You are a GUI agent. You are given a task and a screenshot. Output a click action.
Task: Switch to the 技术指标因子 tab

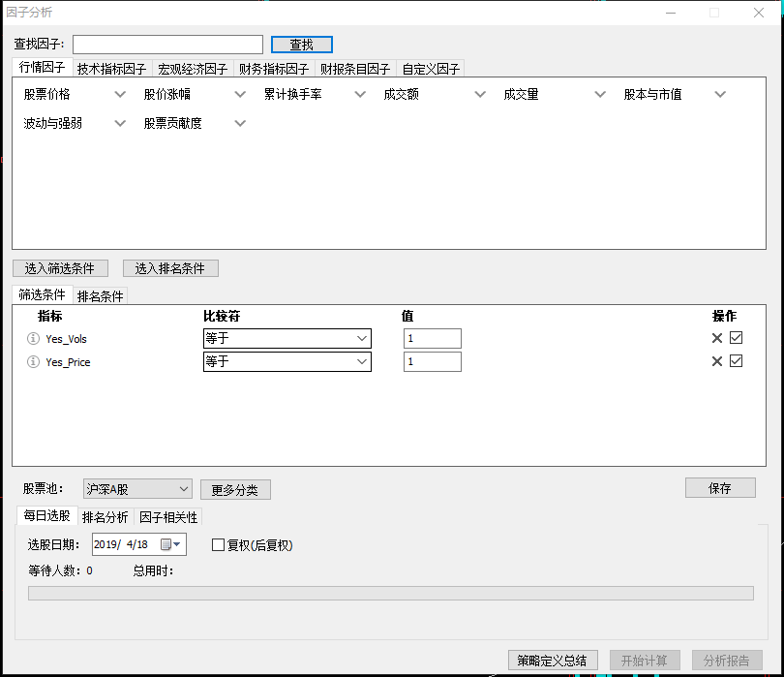[x=111, y=69]
